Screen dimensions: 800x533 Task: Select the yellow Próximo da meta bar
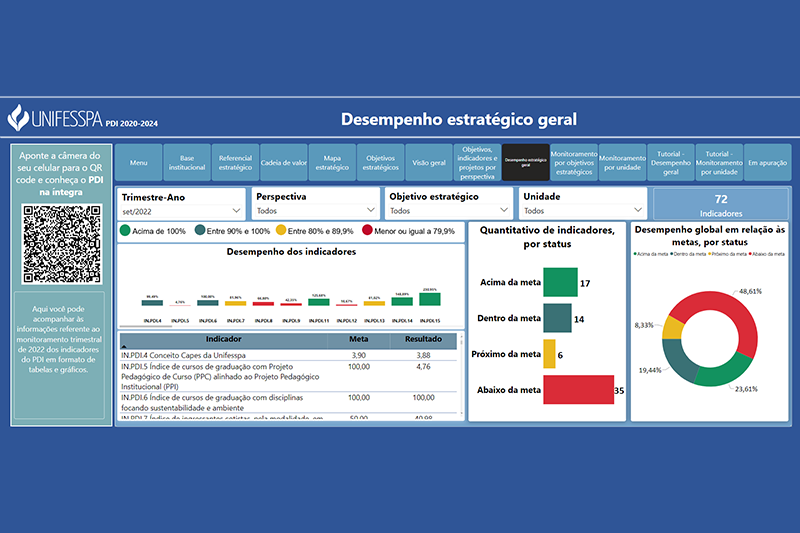tap(549, 354)
